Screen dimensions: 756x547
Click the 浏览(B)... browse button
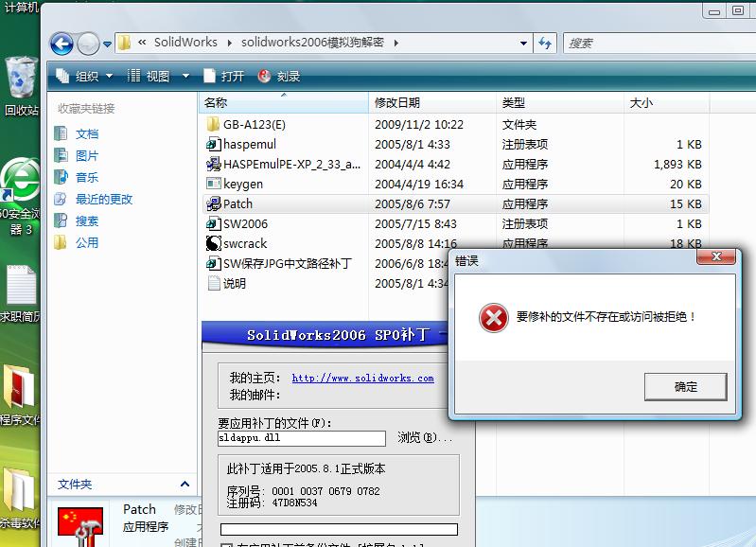pos(425,437)
